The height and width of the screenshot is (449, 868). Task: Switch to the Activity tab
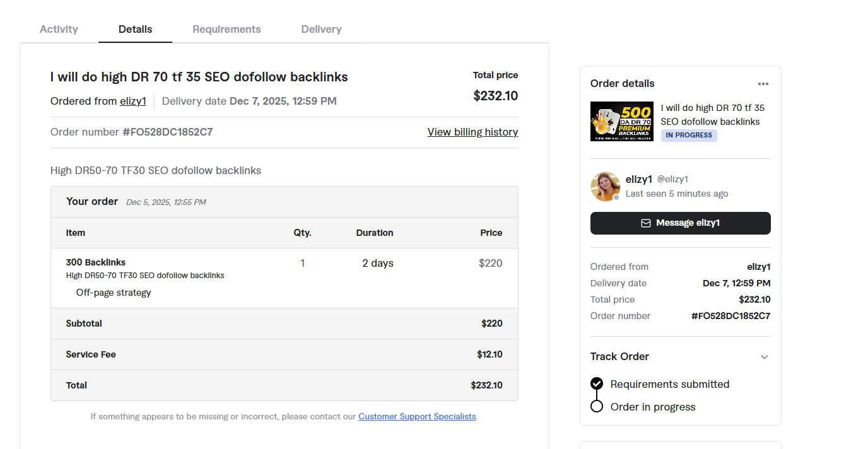click(x=59, y=29)
